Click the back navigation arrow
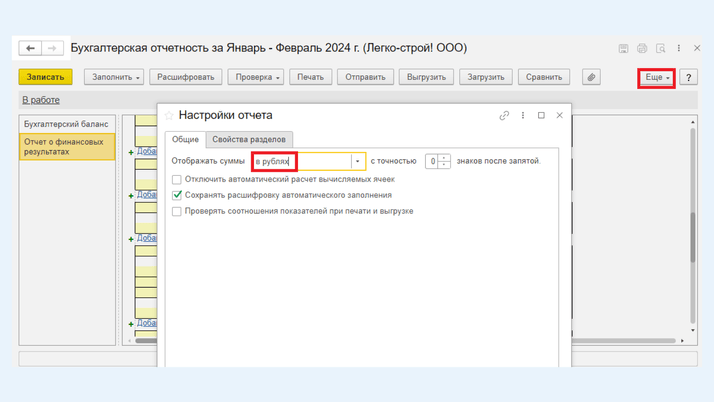 (x=30, y=48)
